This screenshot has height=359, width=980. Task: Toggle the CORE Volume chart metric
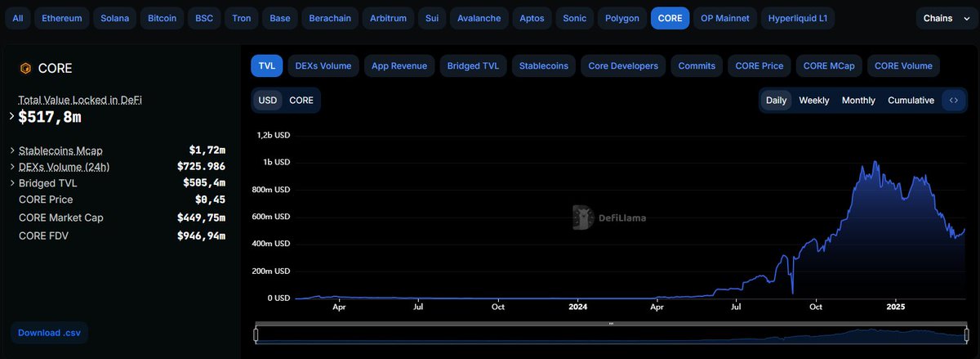click(903, 66)
